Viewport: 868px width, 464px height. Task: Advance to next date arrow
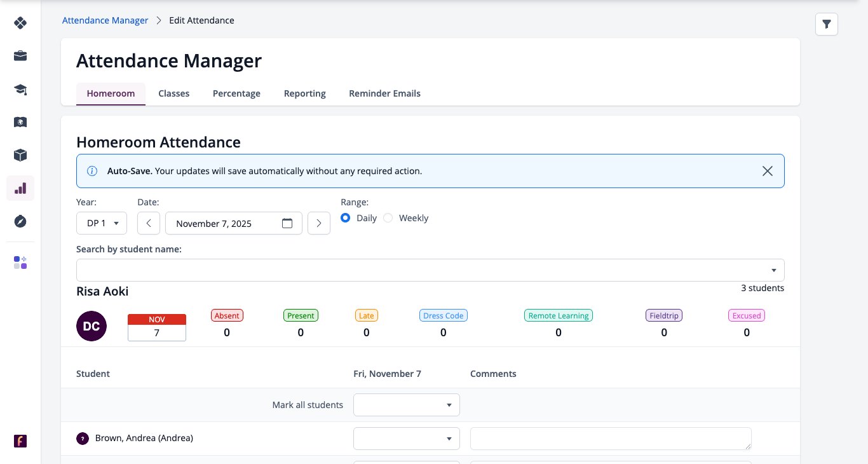pyautogui.click(x=319, y=223)
